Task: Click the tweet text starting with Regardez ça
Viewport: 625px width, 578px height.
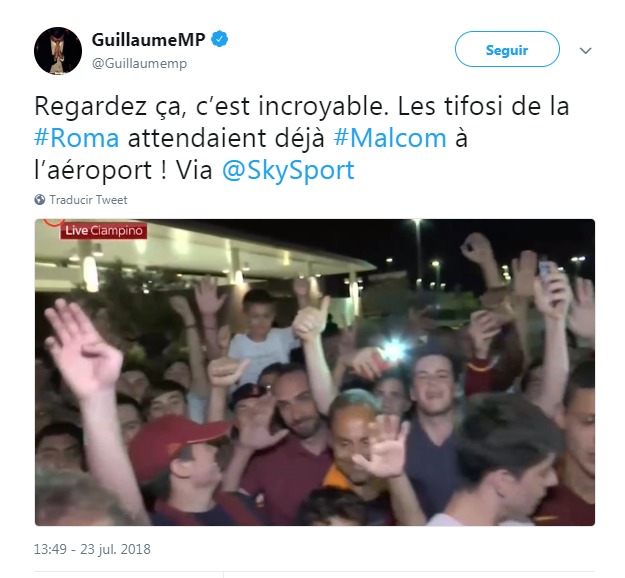Action: point(302,138)
